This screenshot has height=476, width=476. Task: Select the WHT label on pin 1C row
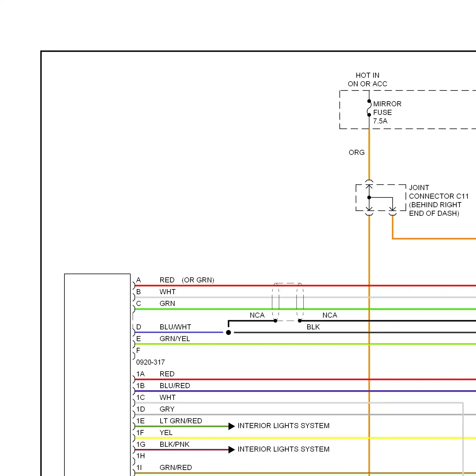point(168,398)
